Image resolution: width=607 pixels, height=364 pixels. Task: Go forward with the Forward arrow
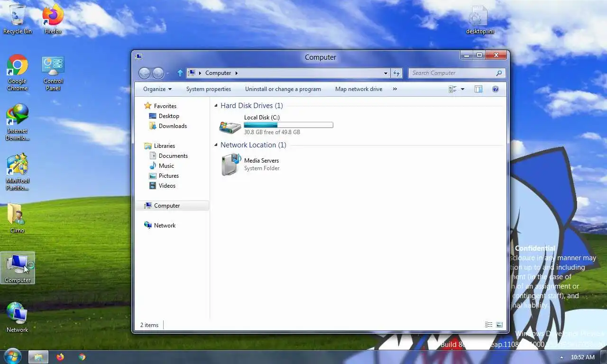[x=158, y=73]
